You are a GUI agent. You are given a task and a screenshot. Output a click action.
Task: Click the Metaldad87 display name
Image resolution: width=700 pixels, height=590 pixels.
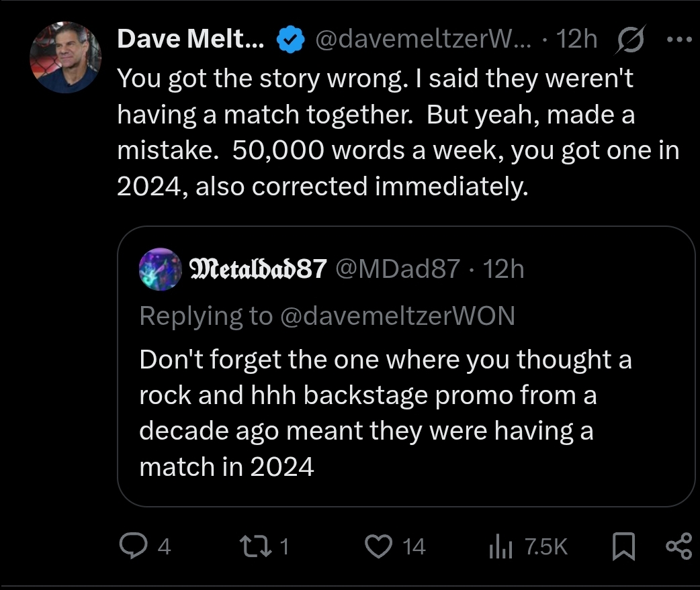tap(259, 269)
